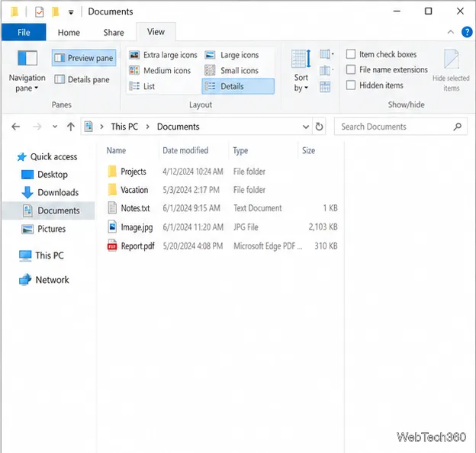The height and width of the screenshot is (453, 476).
Task: Expand chevron between This PC and Documents
Action: click(147, 127)
